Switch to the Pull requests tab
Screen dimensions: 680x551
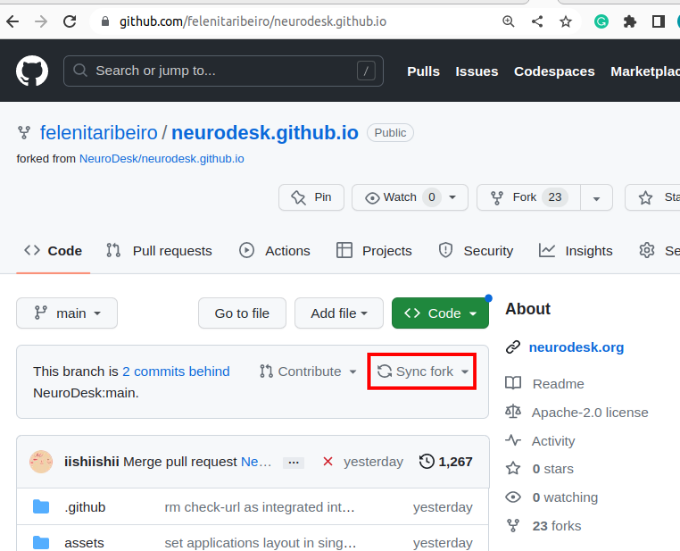coord(160,251)
